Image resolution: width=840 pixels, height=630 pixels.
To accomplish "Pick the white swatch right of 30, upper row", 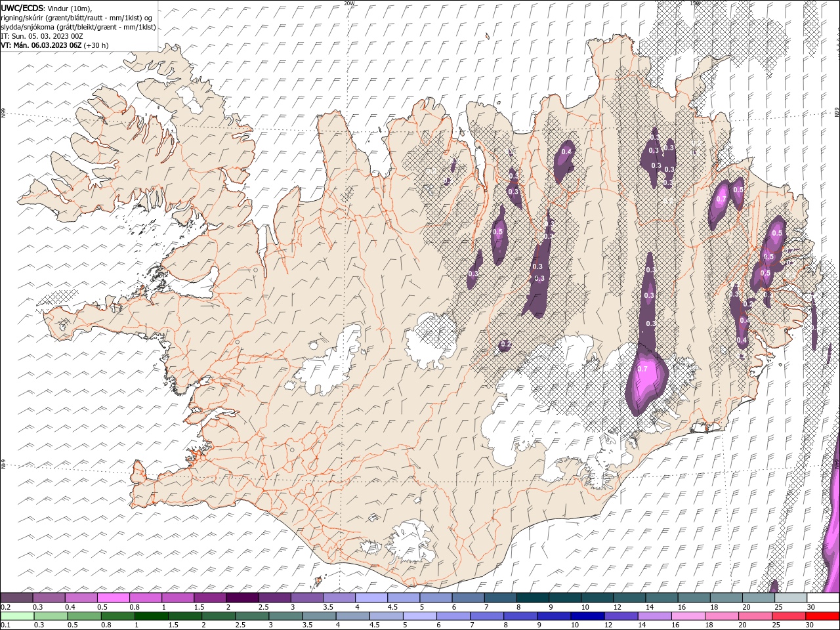I will (823, 598).
